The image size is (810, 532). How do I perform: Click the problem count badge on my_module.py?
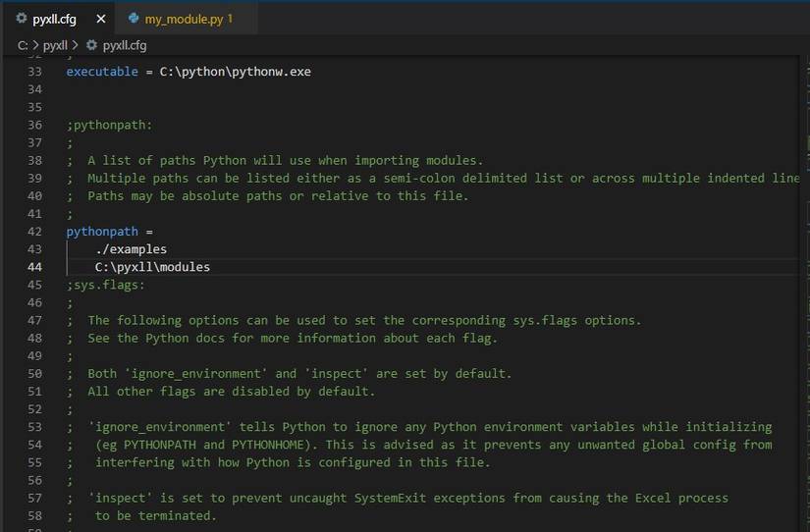pos(230,19)
